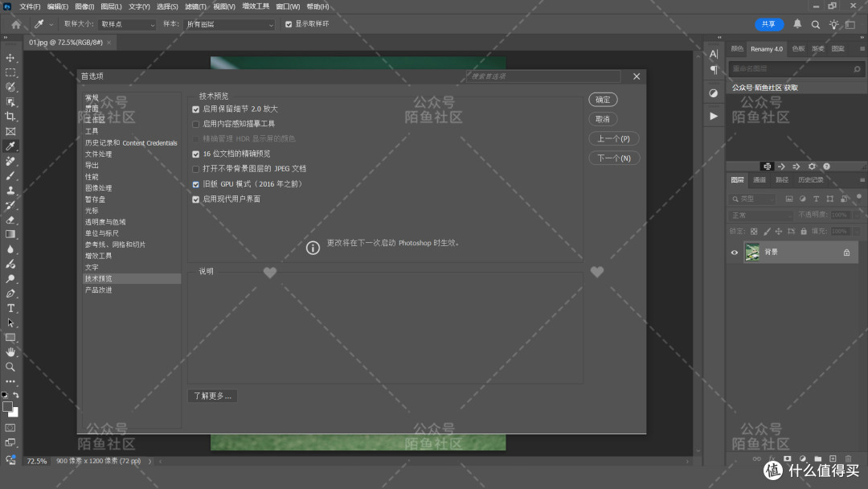Select the Eyedropper tool in left toolbar
868x489 pixels.
(x=10, y=146)
